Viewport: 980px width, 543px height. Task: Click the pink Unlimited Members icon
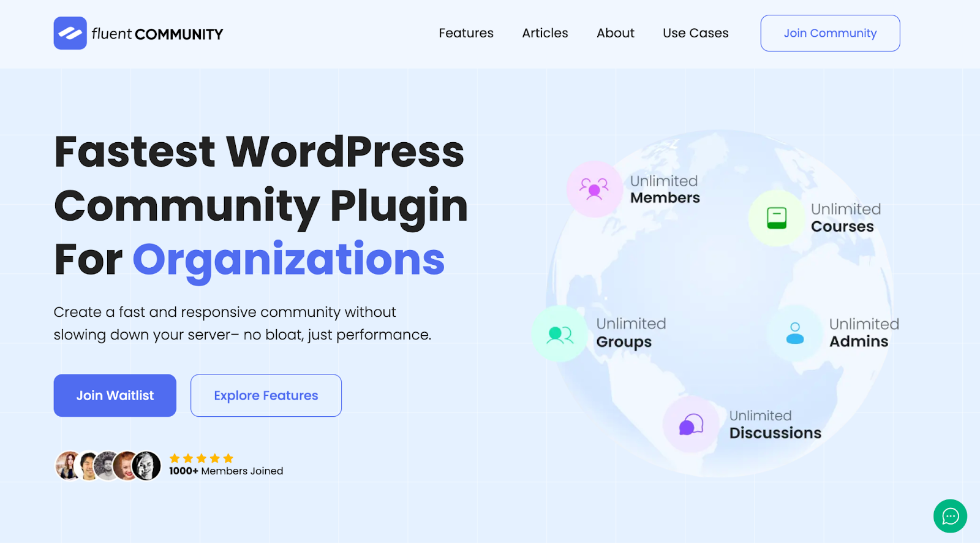(x=594, y=189)
